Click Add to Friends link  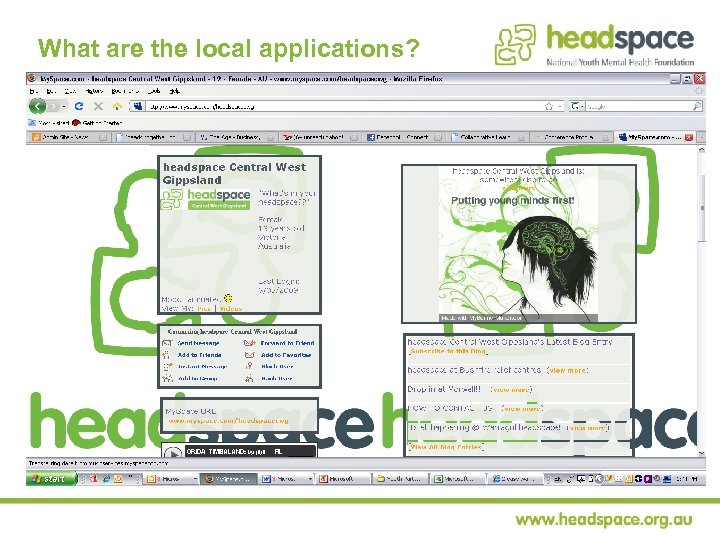[199, 355]
